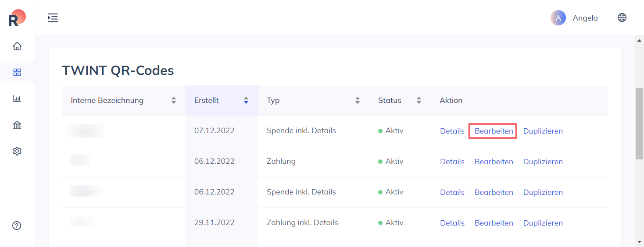Click the Aktion column header
Image resolution: width=644 pixels, height=247 pixels.
tap(451, 100)
